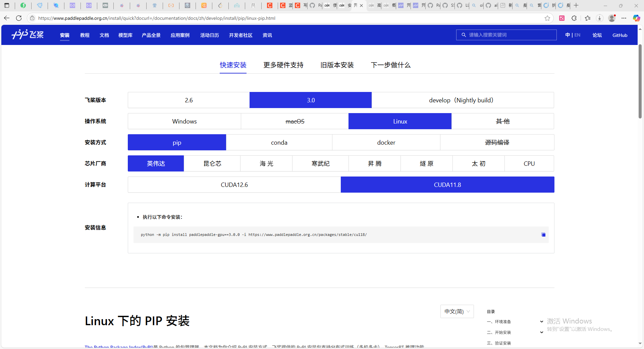Go to 三、验证安装 in contents
Viewport: 644px width, 349px height.
[x=499, y=343]
